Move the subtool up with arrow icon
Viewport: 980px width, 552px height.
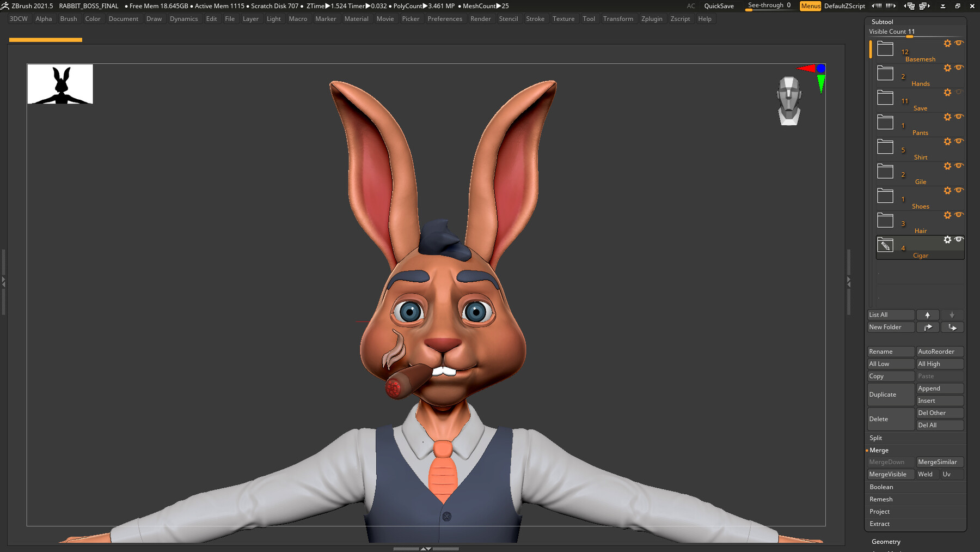928,315
